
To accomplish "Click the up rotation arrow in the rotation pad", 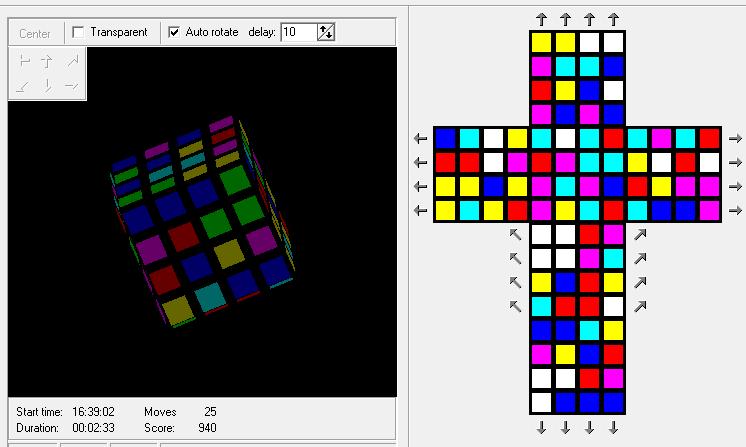I will click(x=46, y=62).
